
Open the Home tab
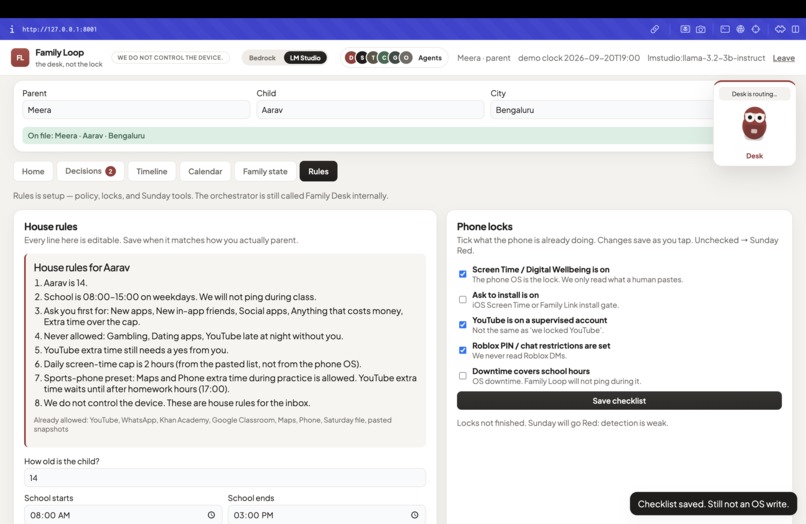[33, 171]
